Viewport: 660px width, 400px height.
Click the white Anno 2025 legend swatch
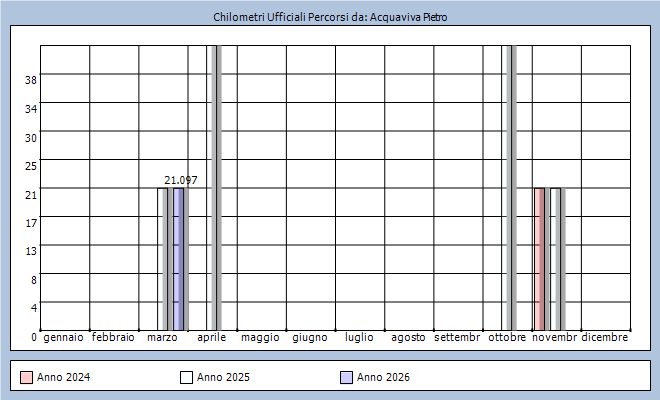coord(186,377)
